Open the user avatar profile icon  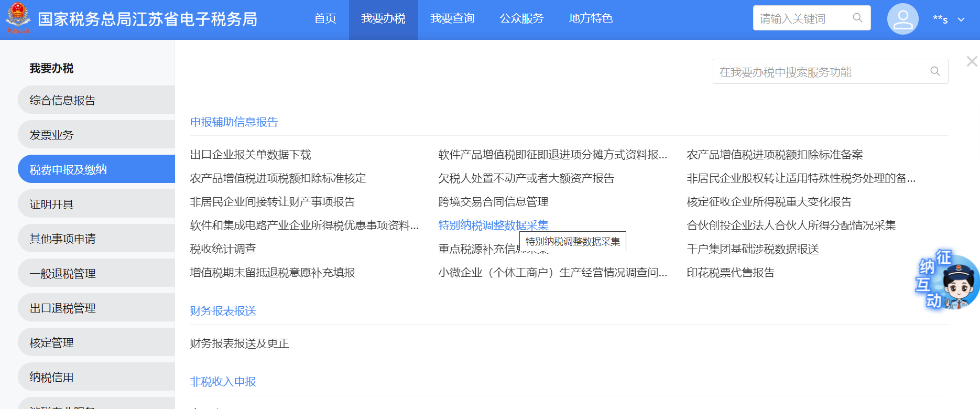(902, 19)
